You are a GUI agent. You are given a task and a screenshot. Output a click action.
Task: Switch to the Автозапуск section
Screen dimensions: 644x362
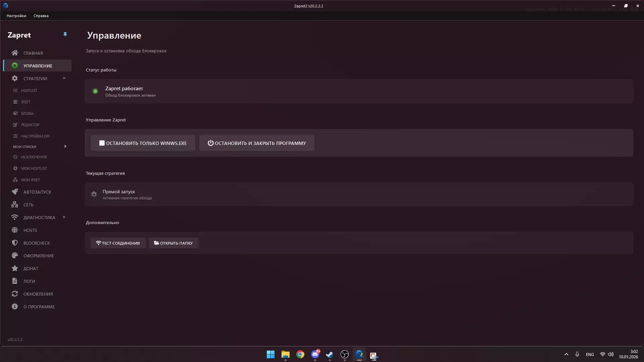click(37, 192)
